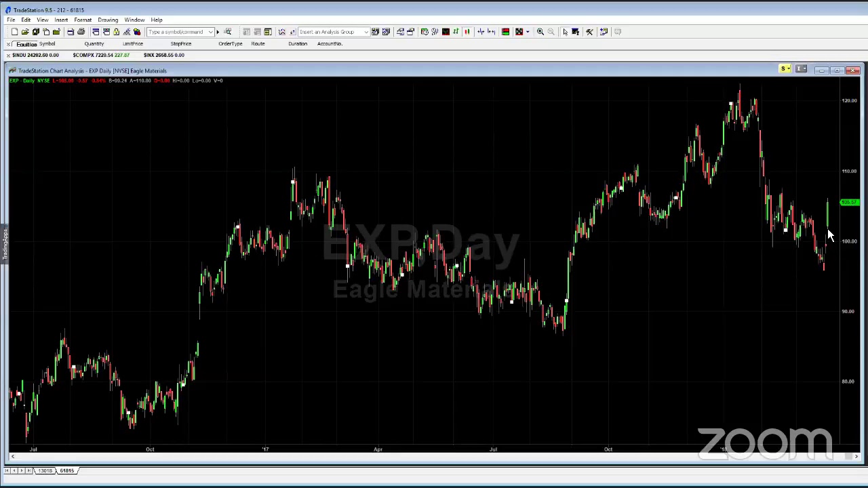Click the Zoom In magnifier icon
The width and height of the screenshot is (868, 488).
pos(540,32)
